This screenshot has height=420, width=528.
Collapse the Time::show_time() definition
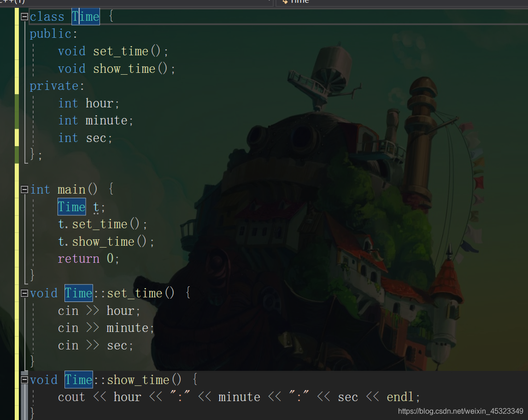[x=24, y=380]
